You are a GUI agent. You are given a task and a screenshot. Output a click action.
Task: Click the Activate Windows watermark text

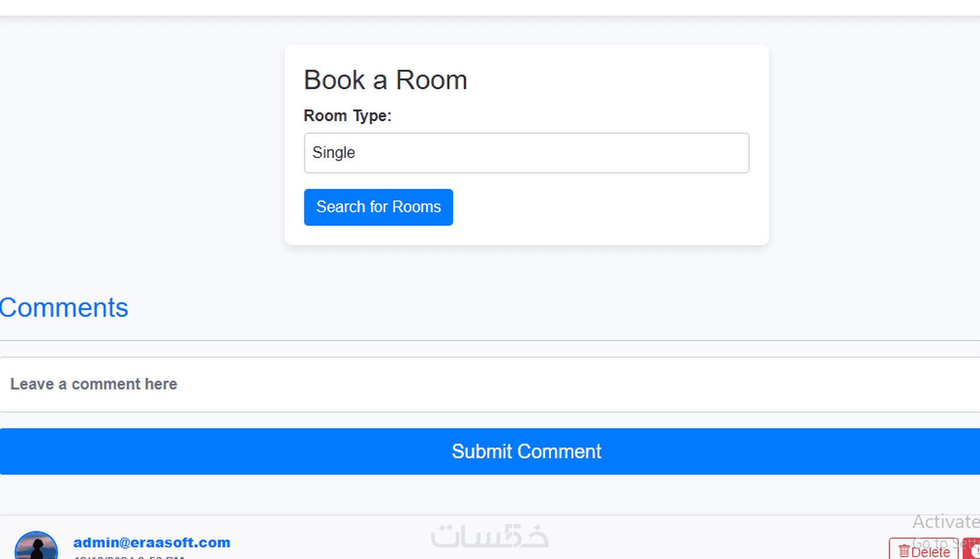[945, 522]
